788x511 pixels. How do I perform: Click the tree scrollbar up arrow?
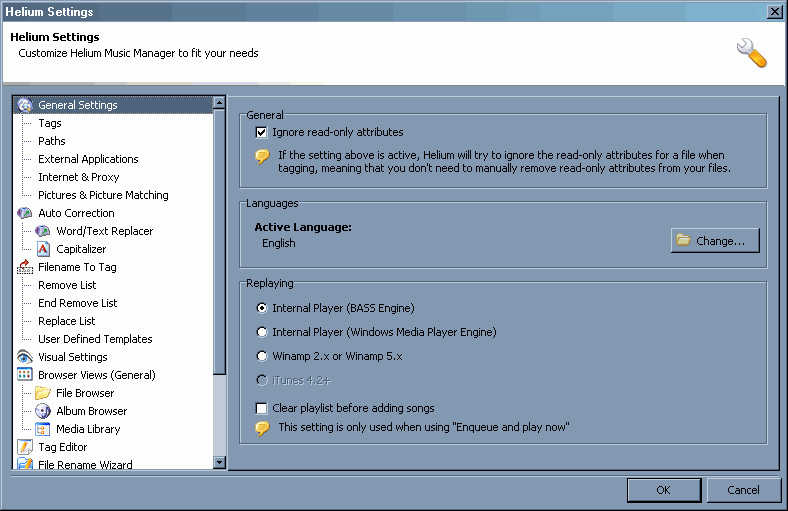point(219,103)
